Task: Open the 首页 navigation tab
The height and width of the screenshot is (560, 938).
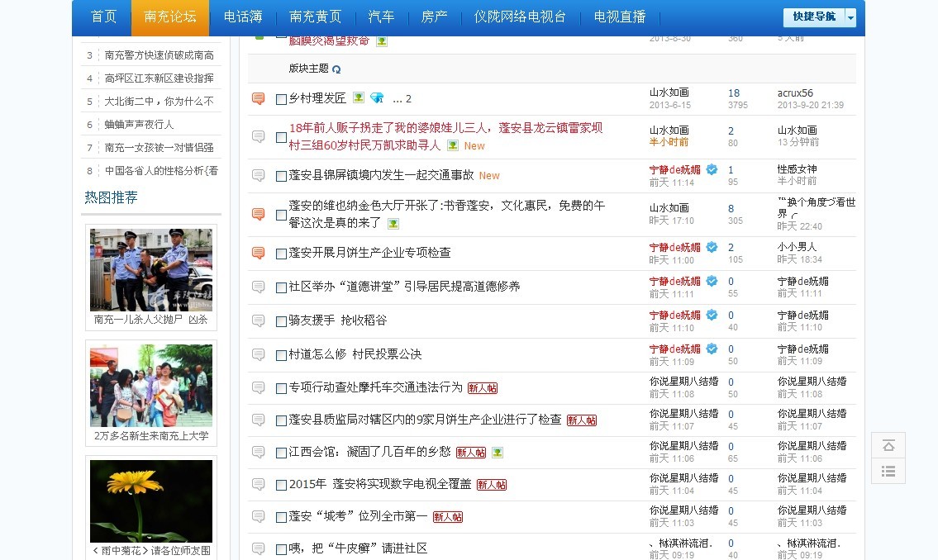Action: pyautogui.click(x=103, y=17)
